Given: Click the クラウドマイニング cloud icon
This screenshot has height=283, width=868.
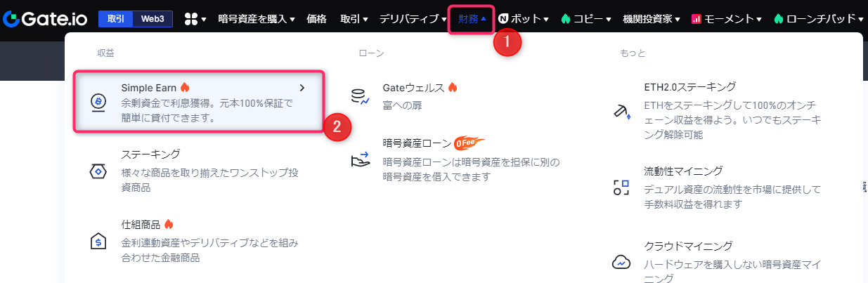Looking at the screenshot, I should (x=621, y=263).
